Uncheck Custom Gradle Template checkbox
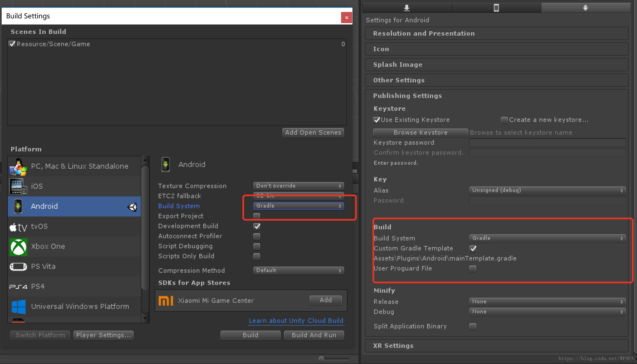The height and width of the screenshot is (364, 637). [x=473, y=249]
